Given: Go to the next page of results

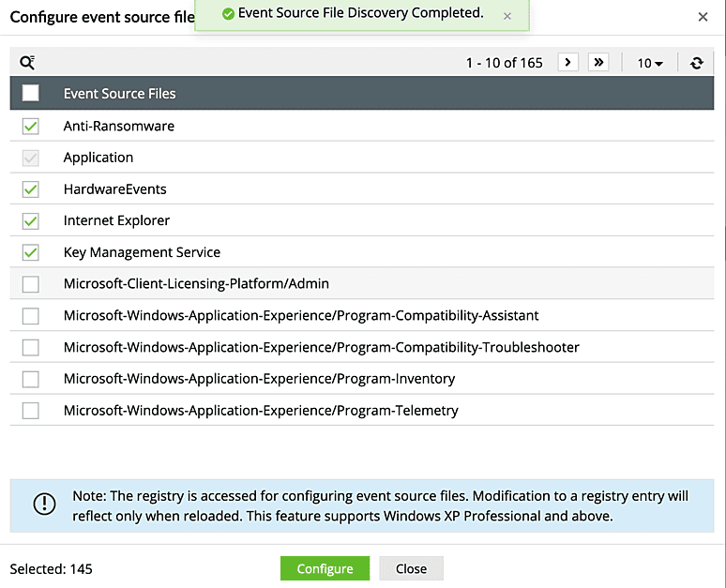Looking at the screenshot, I should pos(567,63).
